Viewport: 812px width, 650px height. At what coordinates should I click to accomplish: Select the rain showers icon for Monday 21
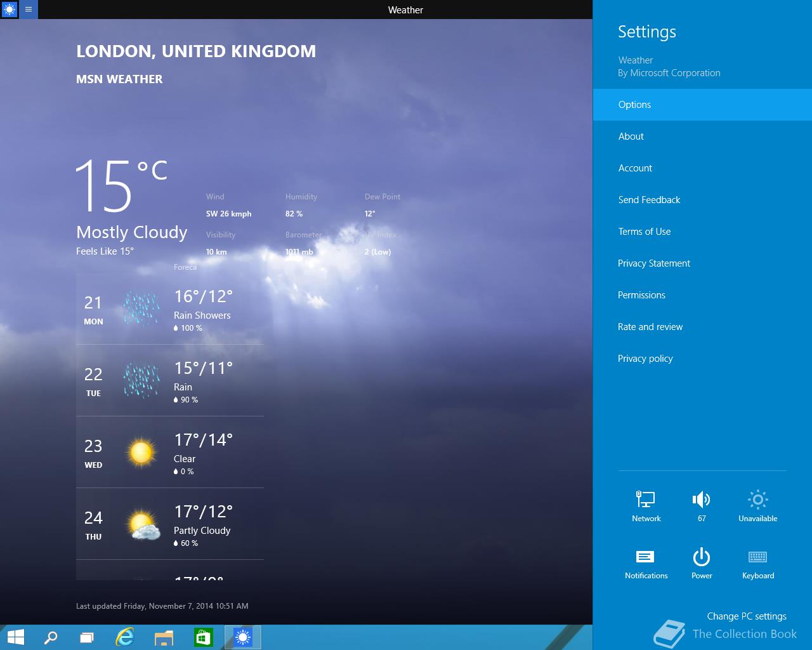pos(141,308)
